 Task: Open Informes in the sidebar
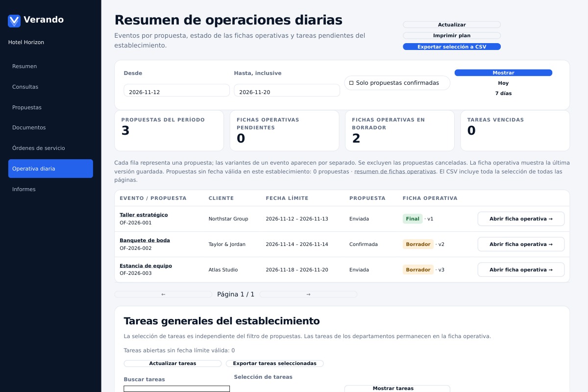click(x=50, y=189)
